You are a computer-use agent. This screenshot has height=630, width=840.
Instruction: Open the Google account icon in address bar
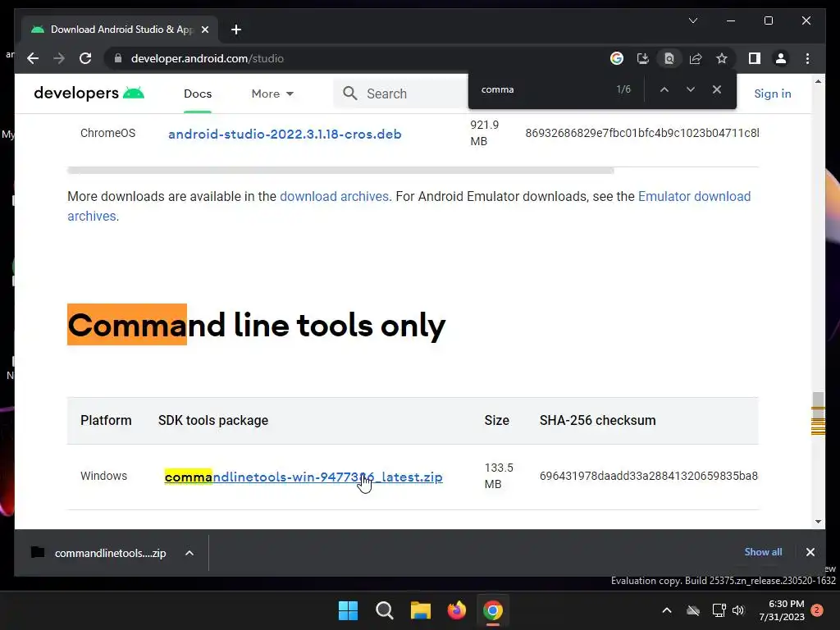click(x=617, y=58)
